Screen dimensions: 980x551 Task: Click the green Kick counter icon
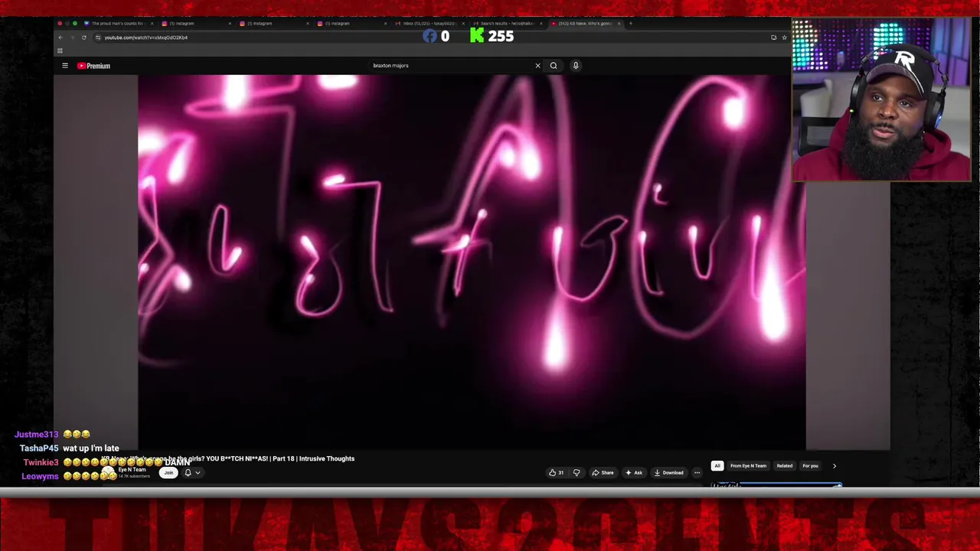[x=477, y=36]
